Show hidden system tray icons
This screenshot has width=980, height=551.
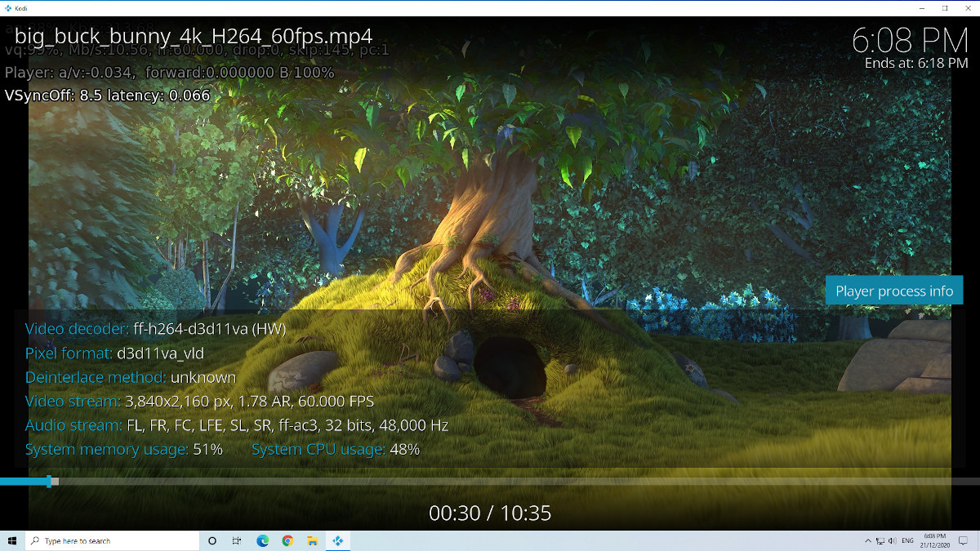(x=866, y=540)
